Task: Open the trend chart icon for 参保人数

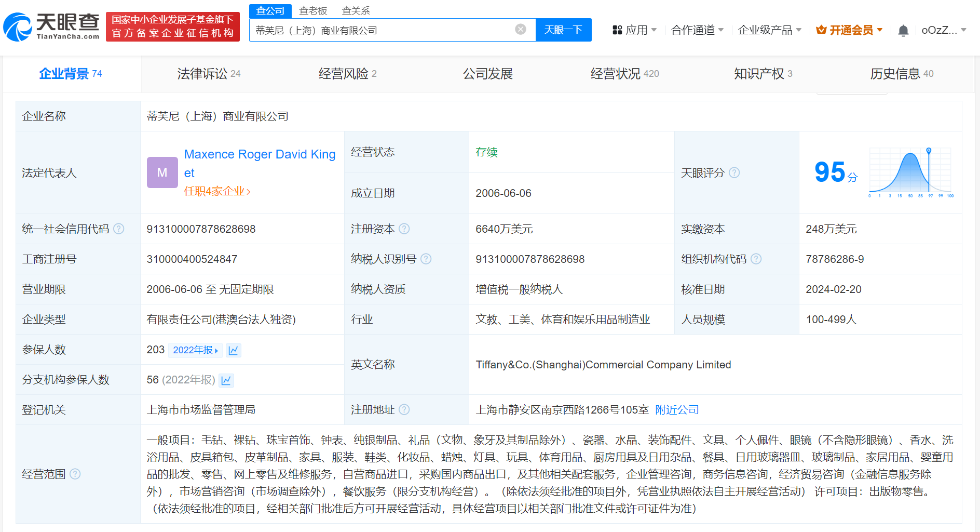Action: click(x=234, y=350)
